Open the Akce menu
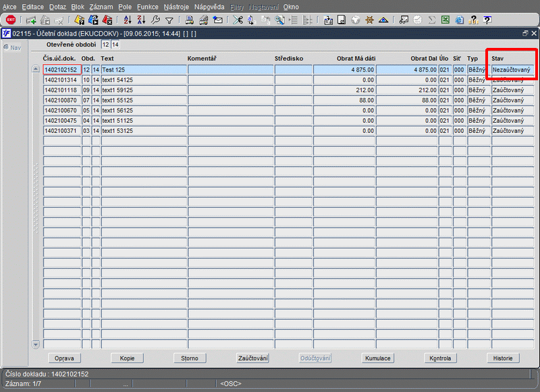540x392 pixels. click(x=9, y=7)
